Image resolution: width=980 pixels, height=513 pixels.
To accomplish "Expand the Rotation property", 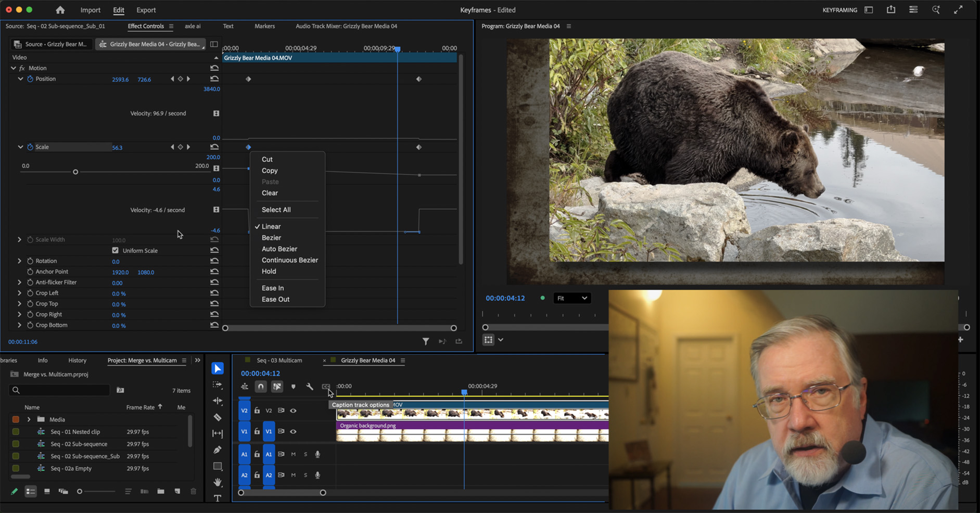I will [20, 261].
